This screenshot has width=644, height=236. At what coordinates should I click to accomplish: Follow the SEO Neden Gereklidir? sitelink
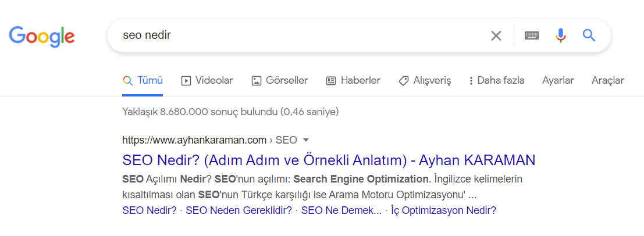[x=239, y=211]
